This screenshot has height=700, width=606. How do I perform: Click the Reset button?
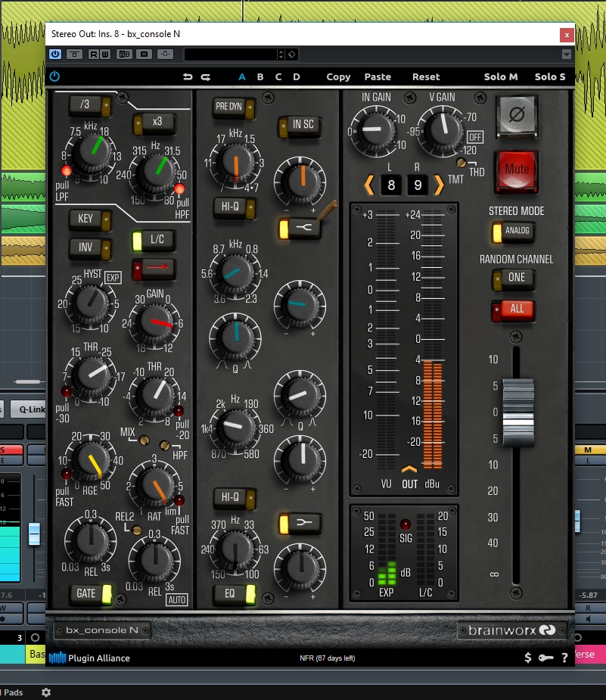point(425,76)
